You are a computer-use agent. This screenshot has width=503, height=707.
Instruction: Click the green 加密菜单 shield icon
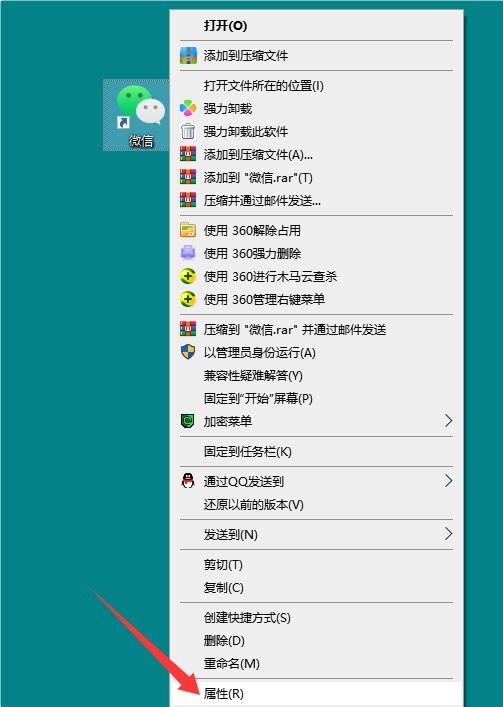pos(188,421)
